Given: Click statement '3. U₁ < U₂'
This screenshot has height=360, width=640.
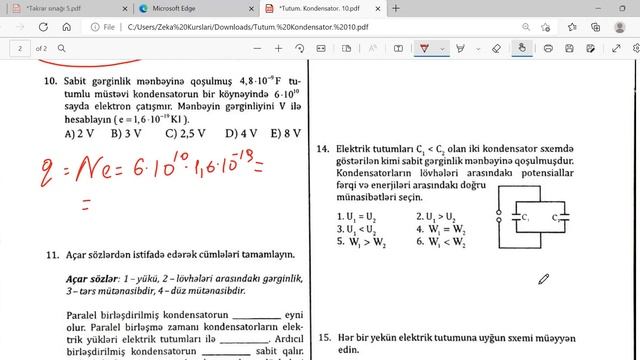Looking at the screenshot, I should click(x=356, y=229).
